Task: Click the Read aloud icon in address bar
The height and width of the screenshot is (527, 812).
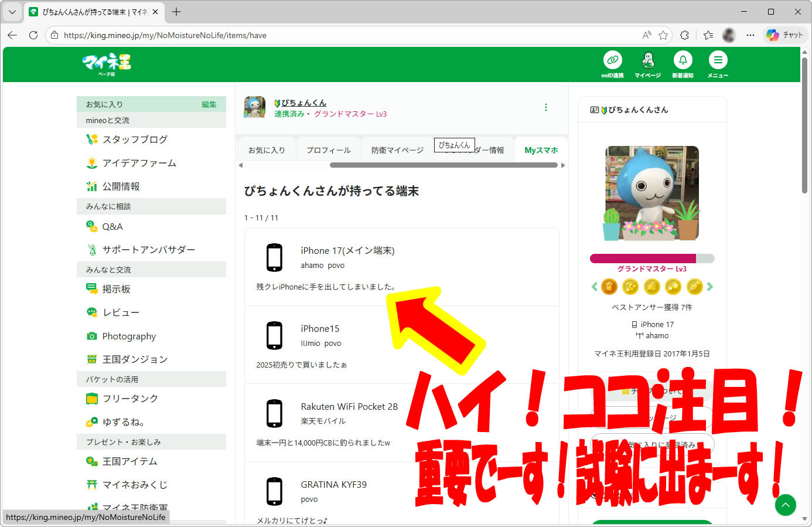Action: pyautogui.click(x=647, y=35)
